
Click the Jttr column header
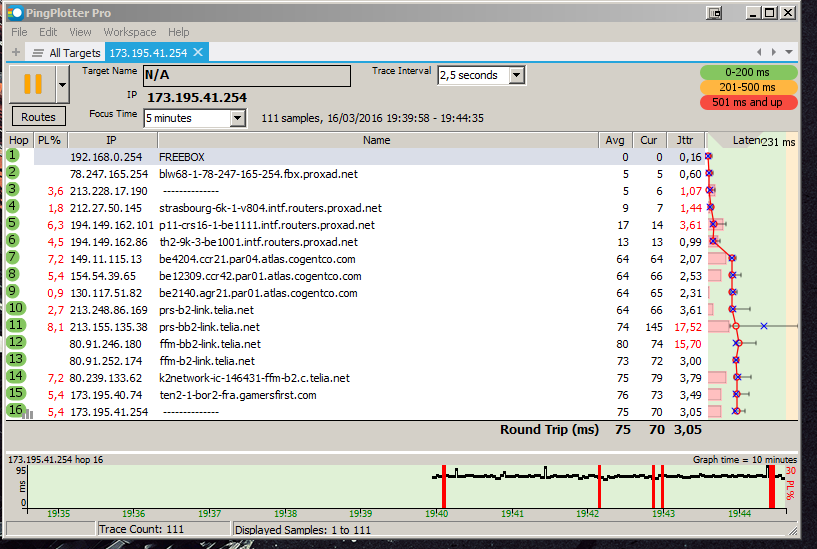click(685, 140)
